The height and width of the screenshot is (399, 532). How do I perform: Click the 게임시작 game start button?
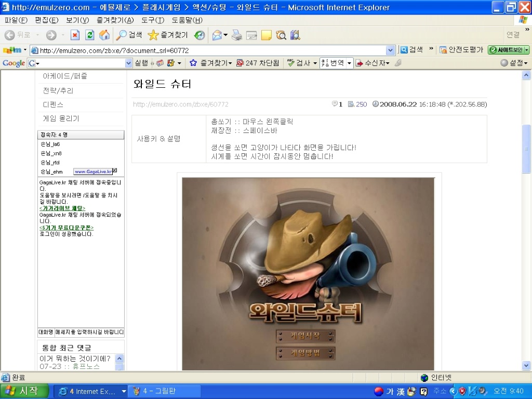coord(305,336)
